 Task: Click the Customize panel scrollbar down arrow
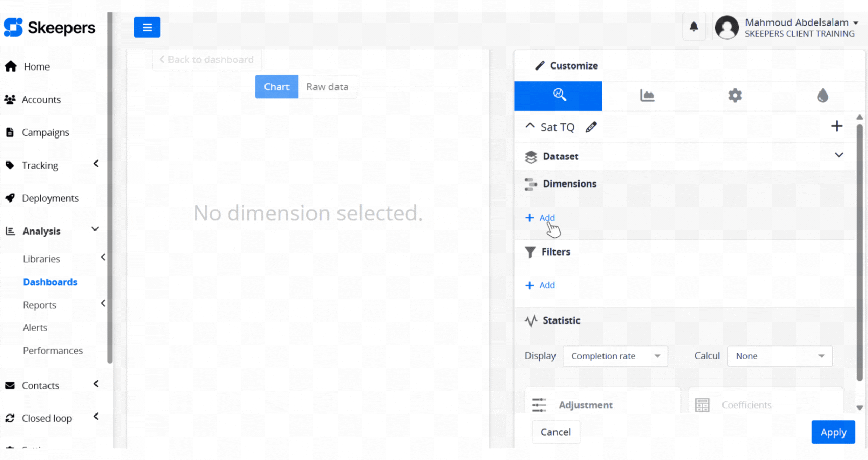[x=860, y=408]
